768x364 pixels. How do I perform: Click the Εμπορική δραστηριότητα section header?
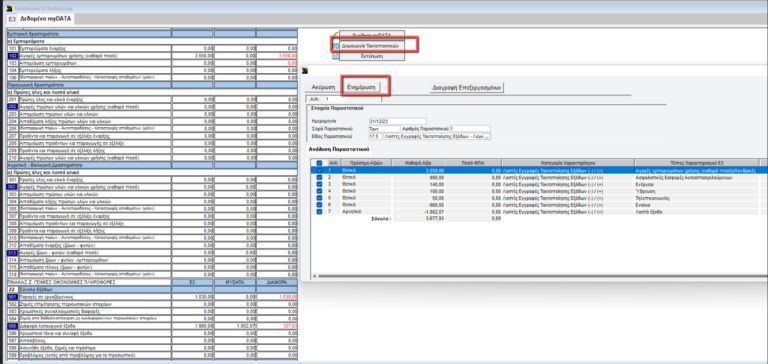88,34
